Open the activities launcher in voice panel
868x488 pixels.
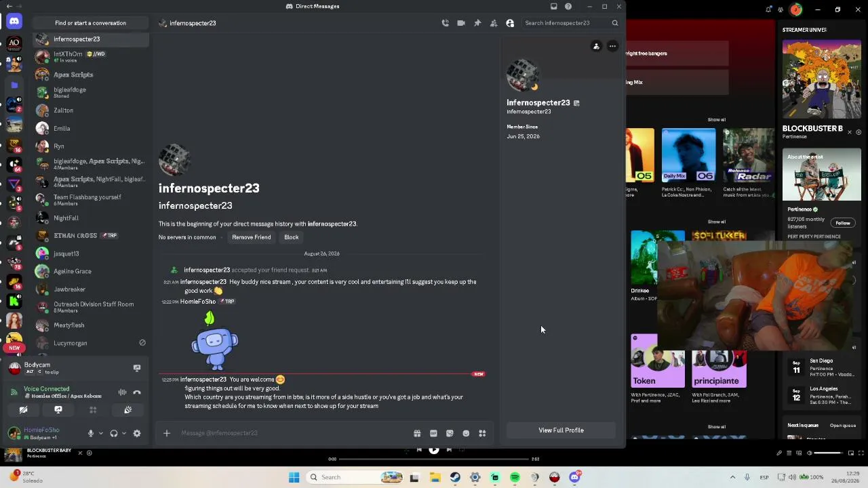[x=93, y=410]
